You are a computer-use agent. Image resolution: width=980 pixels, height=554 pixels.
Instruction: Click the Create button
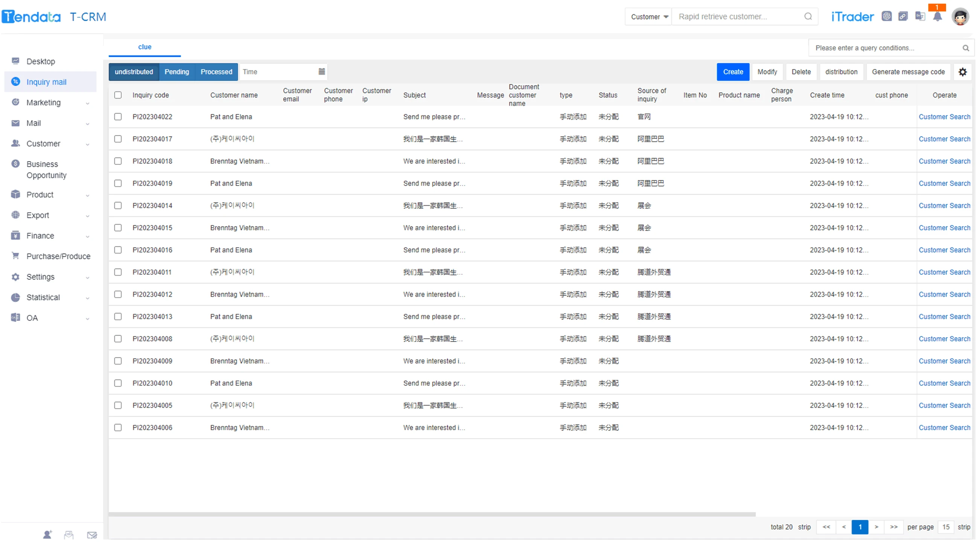click(733, 72)
